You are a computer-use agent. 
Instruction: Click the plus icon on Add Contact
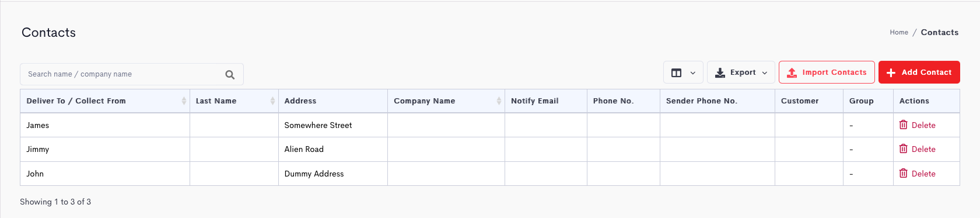point(891,72)
